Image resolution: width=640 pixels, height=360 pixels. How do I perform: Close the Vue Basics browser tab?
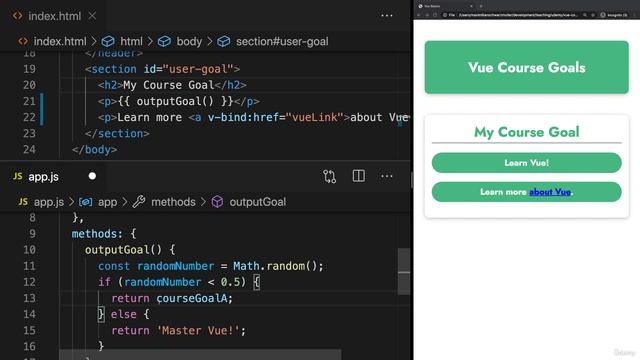point(471,6)
